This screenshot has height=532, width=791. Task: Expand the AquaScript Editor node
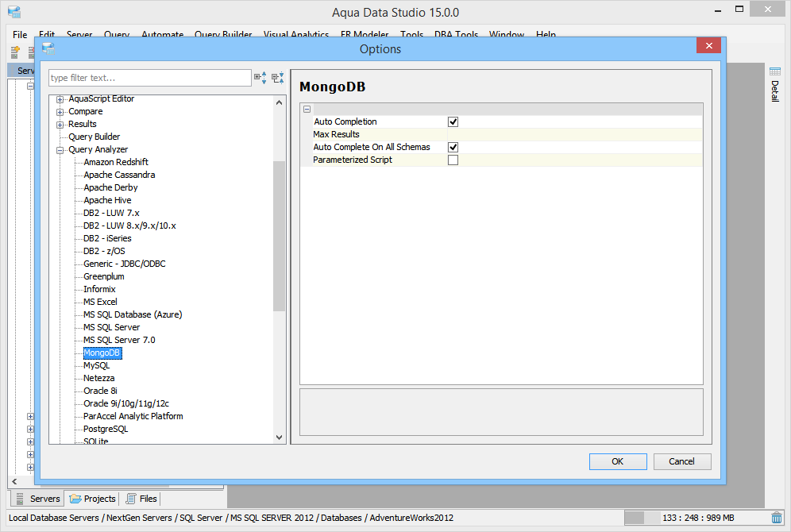tap(60, 99)
